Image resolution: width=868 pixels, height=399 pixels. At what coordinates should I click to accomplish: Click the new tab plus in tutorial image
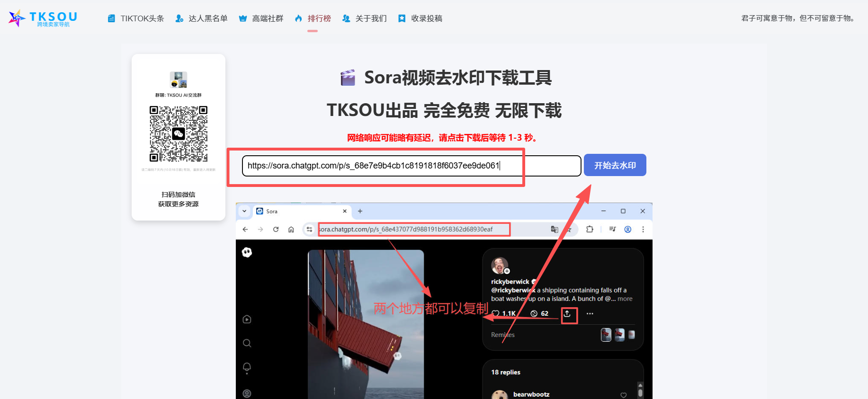point(360,211)
